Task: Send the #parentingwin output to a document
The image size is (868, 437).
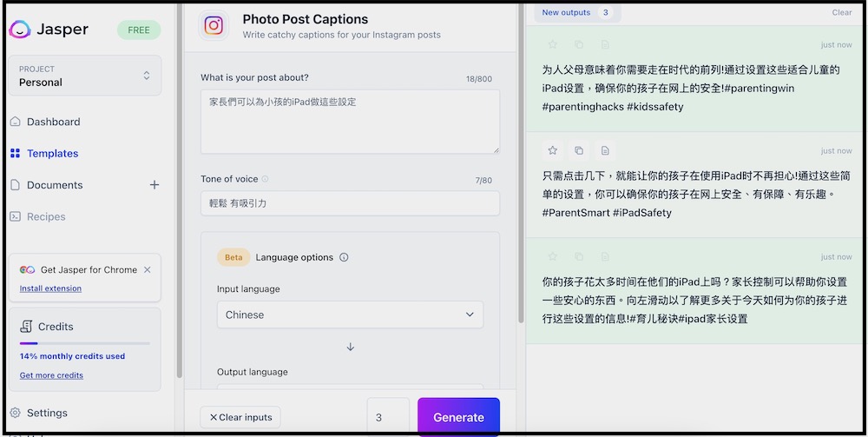Action: tap(605, 44)
